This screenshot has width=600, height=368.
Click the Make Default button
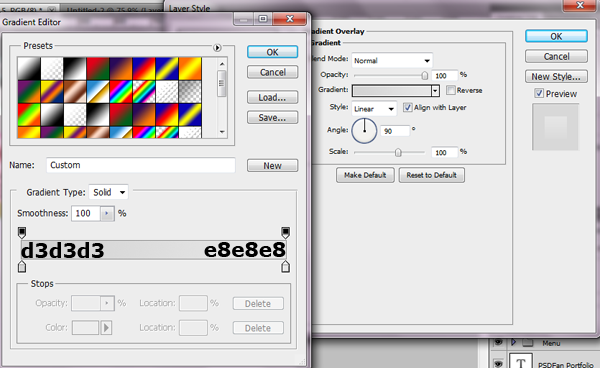(x=365, y=175)
